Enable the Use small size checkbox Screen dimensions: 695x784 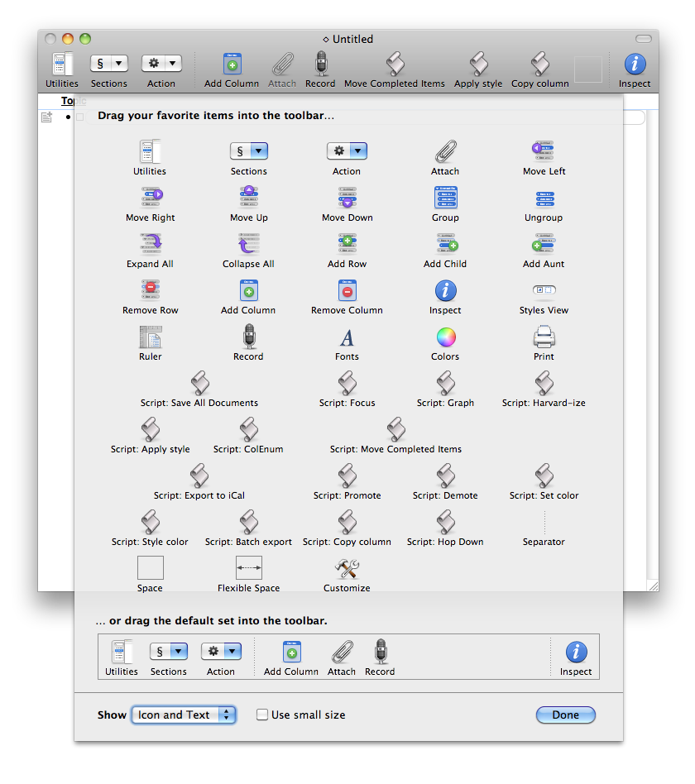262,715
